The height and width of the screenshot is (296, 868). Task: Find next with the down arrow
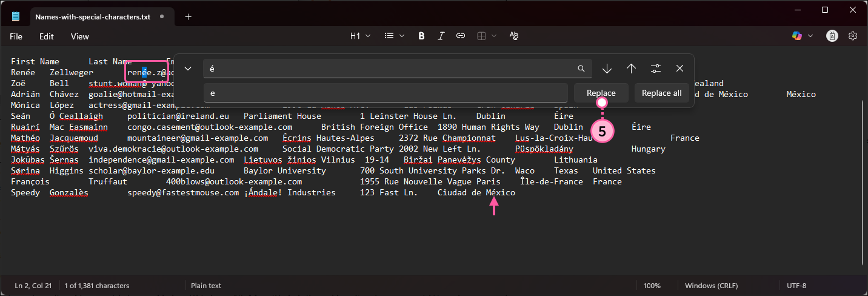pyautogui.click(x=607, y=69)
